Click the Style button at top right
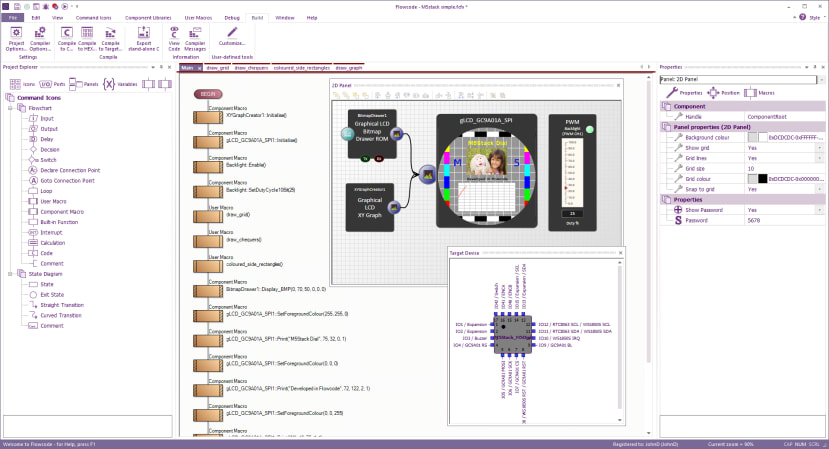 point(815,17)
